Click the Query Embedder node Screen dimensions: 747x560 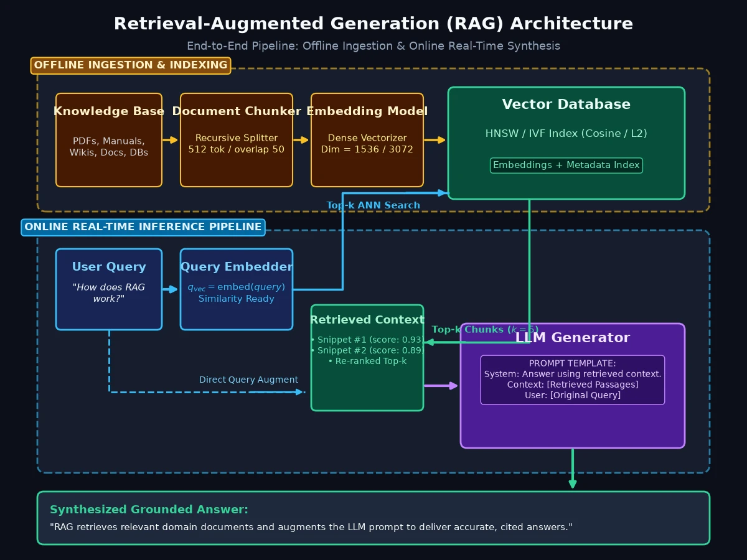237,289
